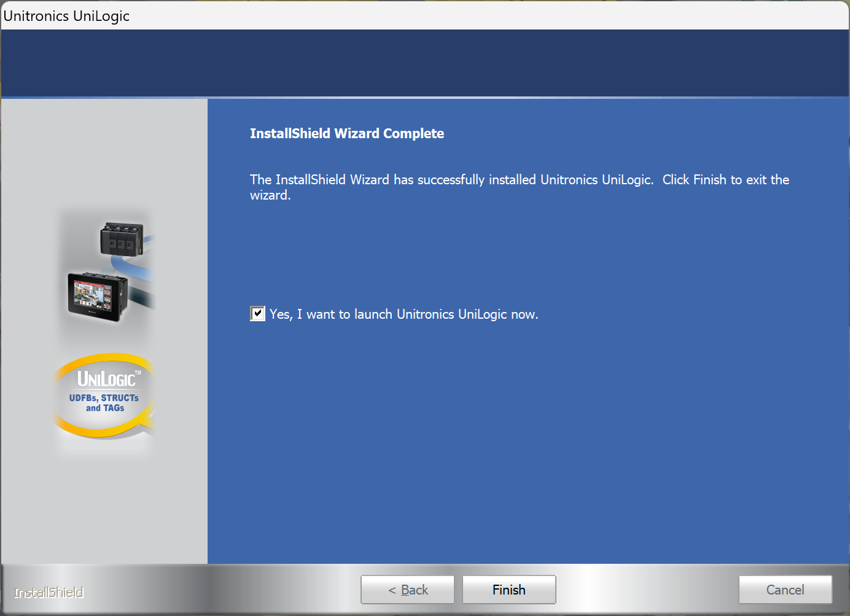Click the gray sidebar above the device image

coord(104,154)
